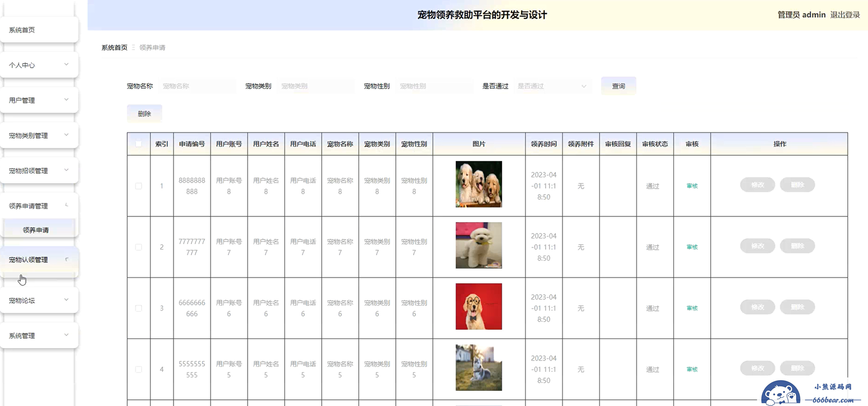This screenshot has width=868, height=406.
Task: Click the 审核状态 column header
Action: (655, 144)
